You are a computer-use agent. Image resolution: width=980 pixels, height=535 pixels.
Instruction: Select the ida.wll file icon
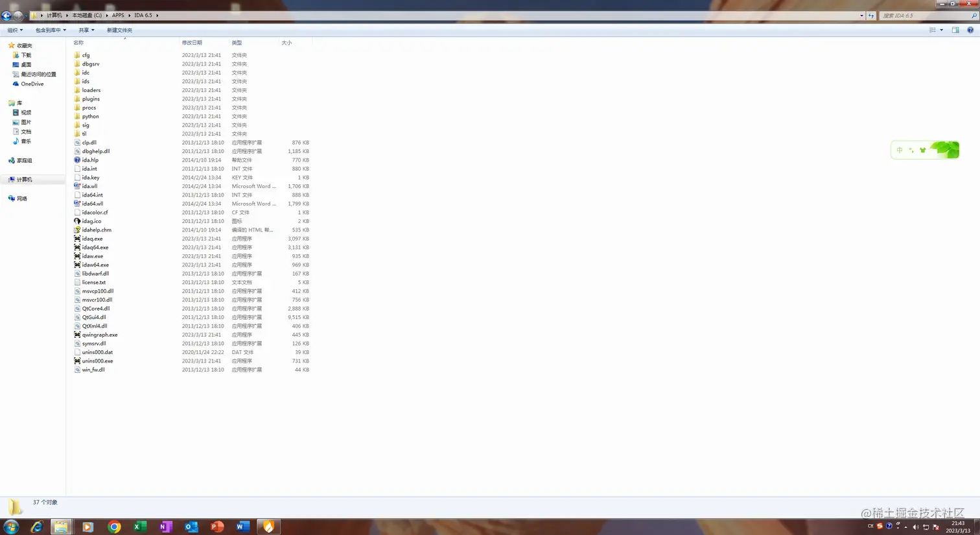point(77,186)
